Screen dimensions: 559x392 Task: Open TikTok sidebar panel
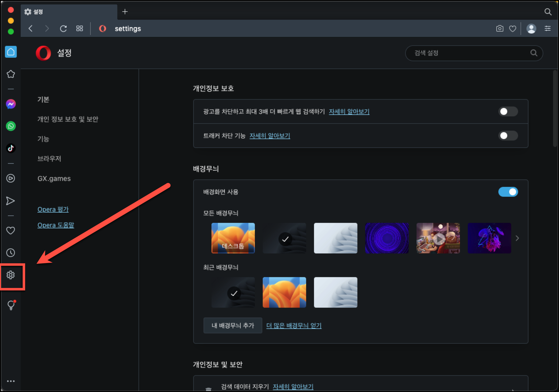(11, 148)
